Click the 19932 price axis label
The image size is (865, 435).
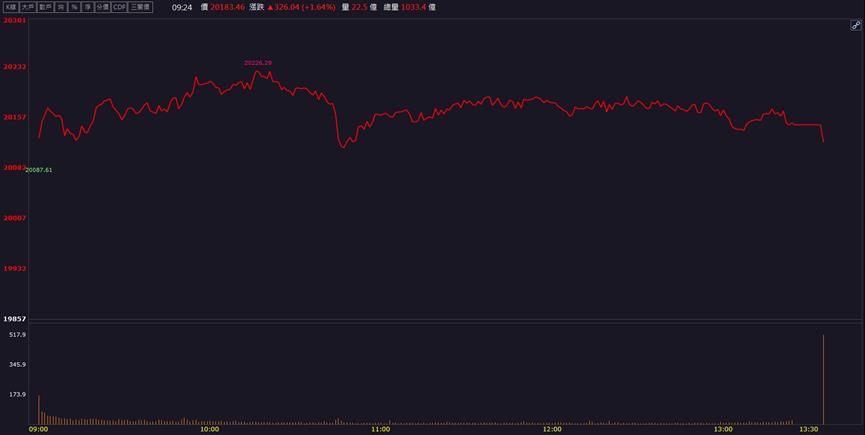point(15,268)
